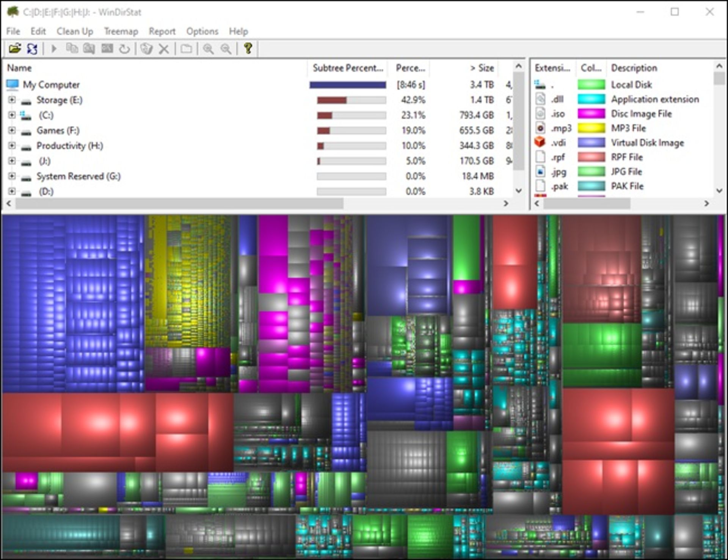Click the Open folder toolbar icon
The width and height of the screenshot is (728, 560).
coord(14,49)
